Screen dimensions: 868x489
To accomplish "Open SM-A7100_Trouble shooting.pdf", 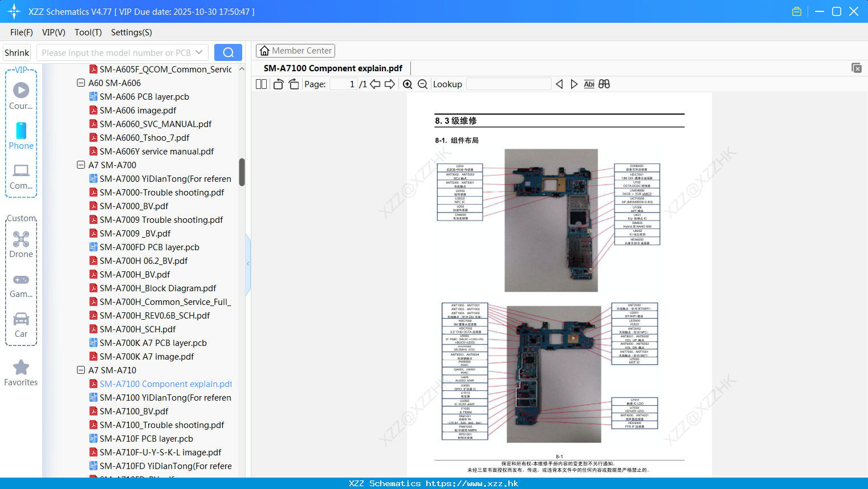I will coord(162,425).
